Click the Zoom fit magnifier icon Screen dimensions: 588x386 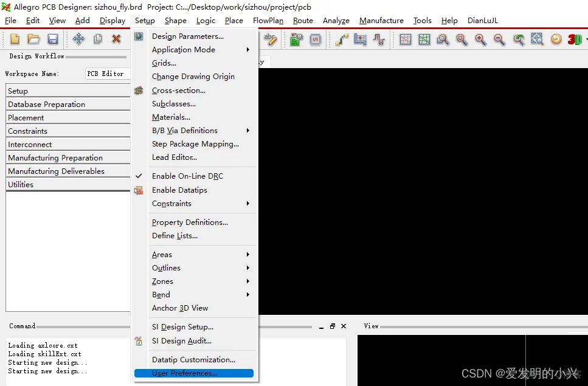pyautogui.click(x=462, y=40)
